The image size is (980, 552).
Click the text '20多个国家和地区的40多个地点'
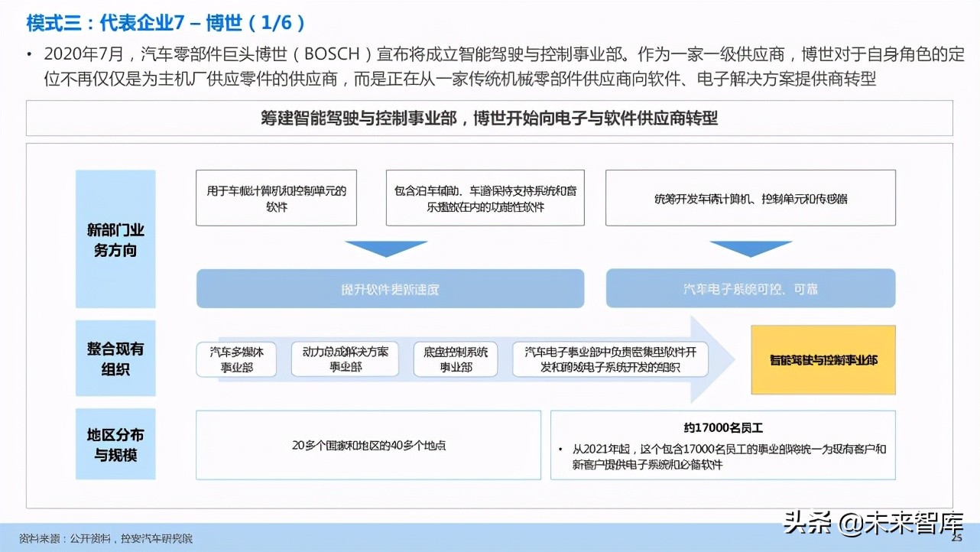coord(368,445)
